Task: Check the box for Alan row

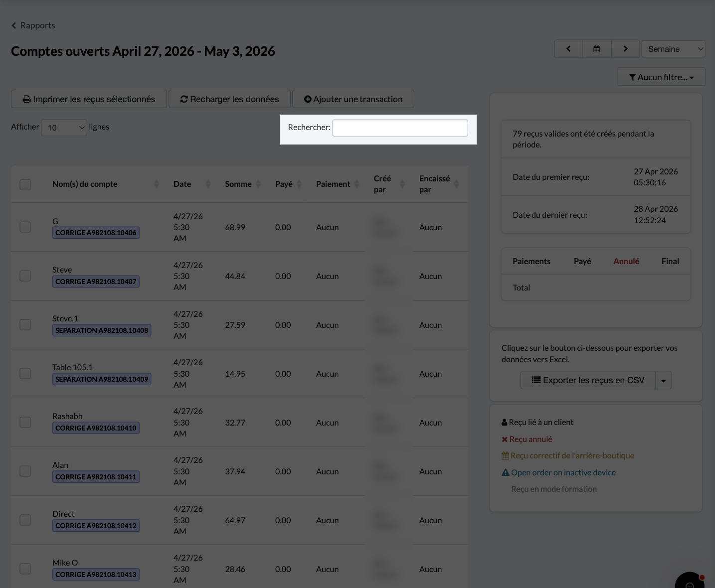Action: [x=25, y=471]
